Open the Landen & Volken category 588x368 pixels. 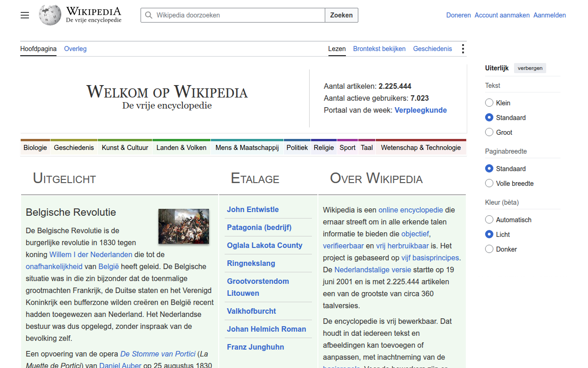pyautogui.click(x=181, y=148)
